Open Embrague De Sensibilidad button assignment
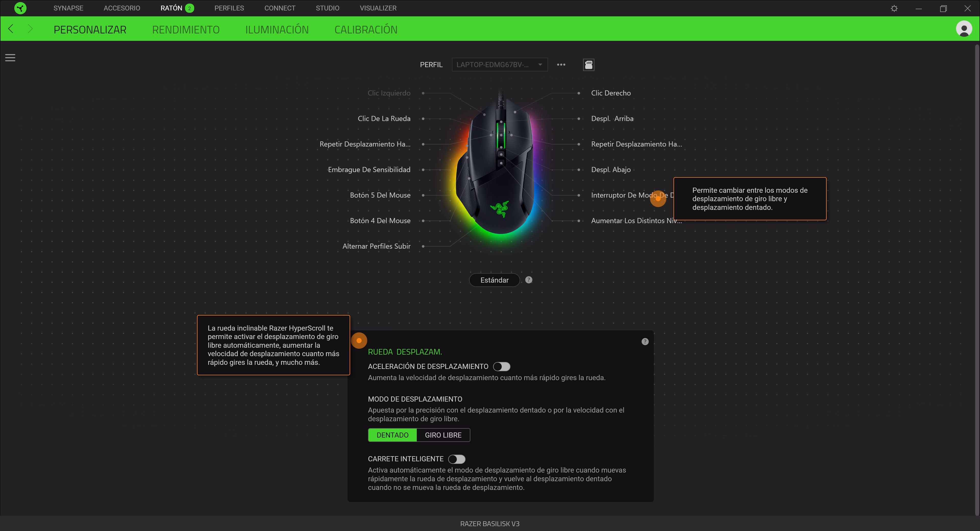Image resolution: width=980 pixels, height=531 pixels. (x=369, y=170)
